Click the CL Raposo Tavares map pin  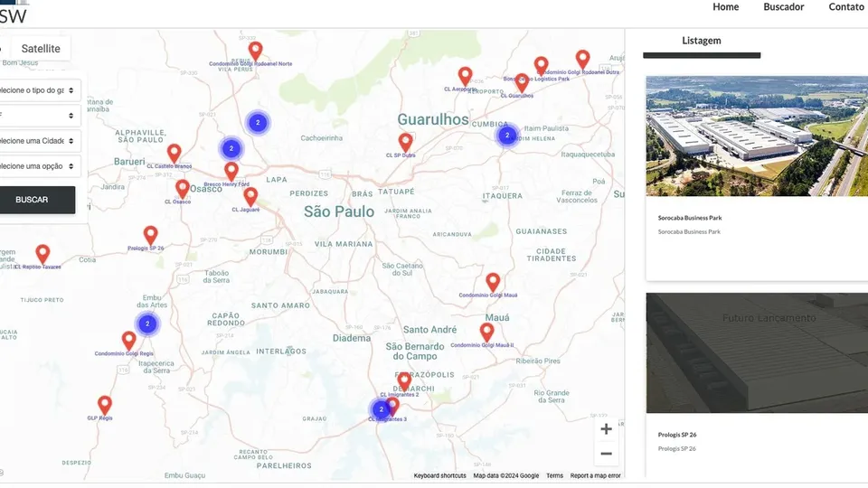coord(42,255)
